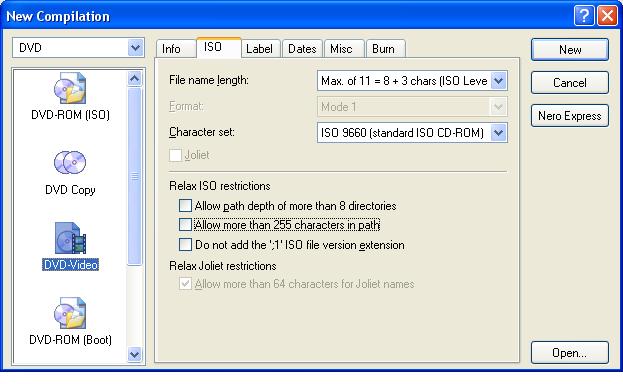Toggle Allow more than 64 characters for Joliet names
Viewport: 623px width, 384px height.
[185, 284]
